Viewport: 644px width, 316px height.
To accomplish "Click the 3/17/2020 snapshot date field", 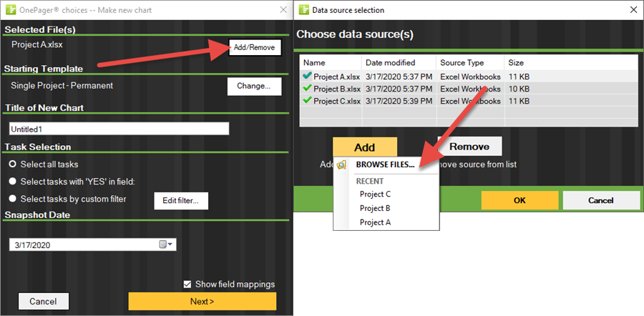I will point(93,245).
